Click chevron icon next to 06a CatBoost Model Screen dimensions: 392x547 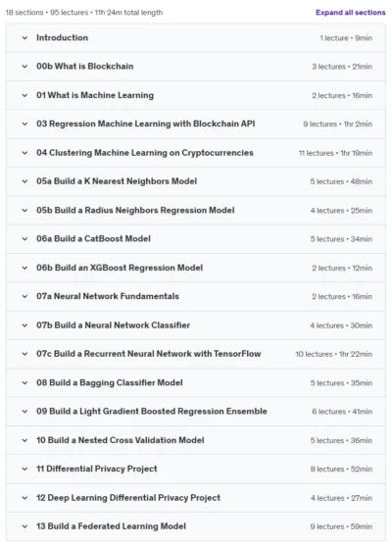click(x=24, y=239)
